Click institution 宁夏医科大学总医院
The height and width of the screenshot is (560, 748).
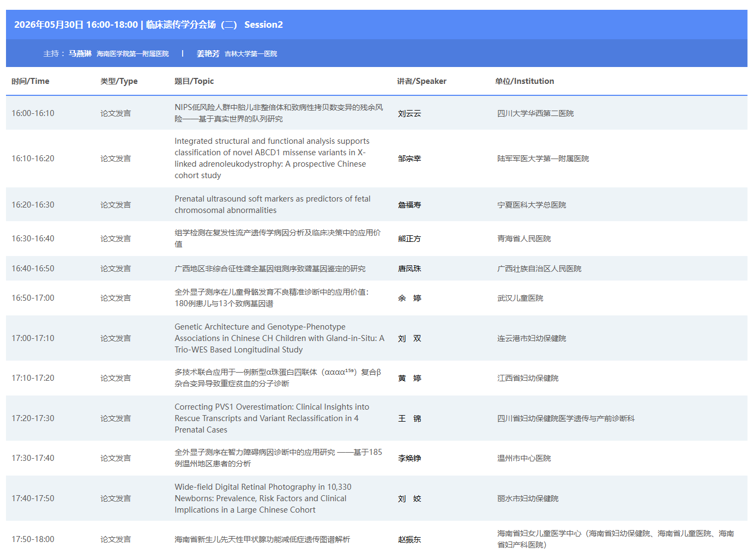click(532, 205)
